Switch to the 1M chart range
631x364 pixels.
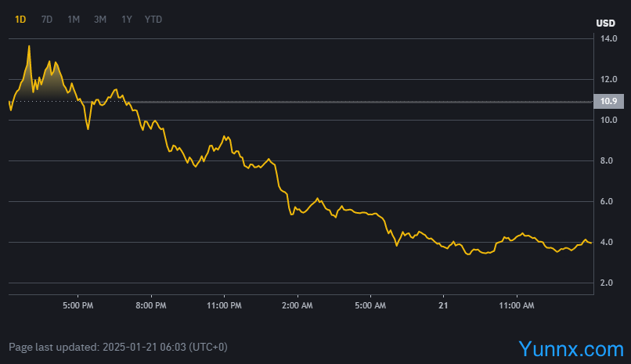[74, 20]
